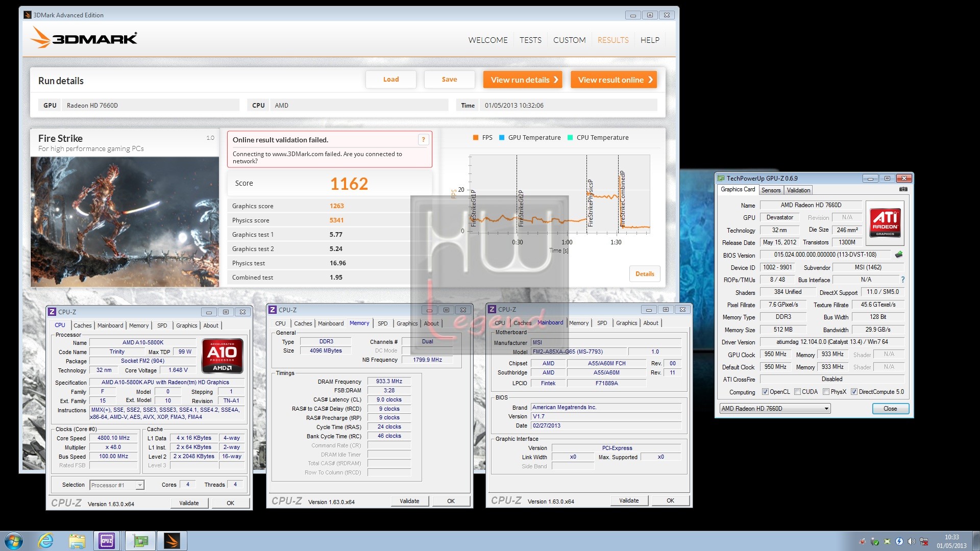Open Graphics tab in CPU-Z Mainboard window
The height and width of the screenshot is (551, 980).
click(x=626, y=323)
